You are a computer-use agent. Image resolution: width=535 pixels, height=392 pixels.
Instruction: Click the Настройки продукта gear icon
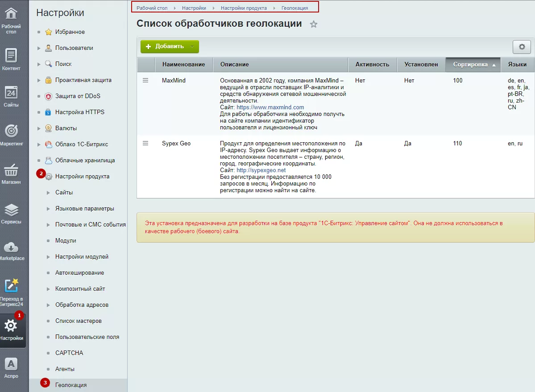(49, 177)
